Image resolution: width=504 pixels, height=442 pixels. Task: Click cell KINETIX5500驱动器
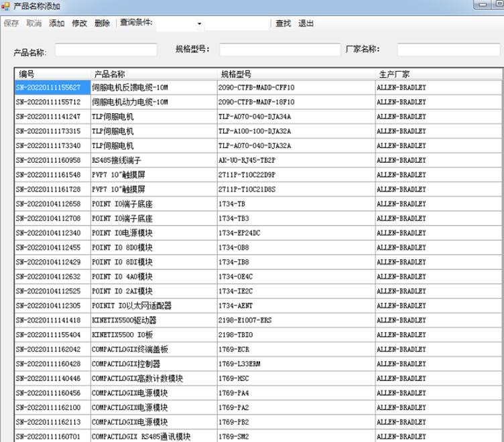click(x=153, y=320)
